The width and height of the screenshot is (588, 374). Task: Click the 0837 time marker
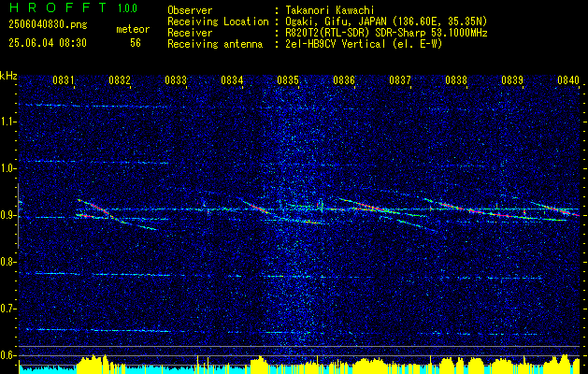[400, 79]
